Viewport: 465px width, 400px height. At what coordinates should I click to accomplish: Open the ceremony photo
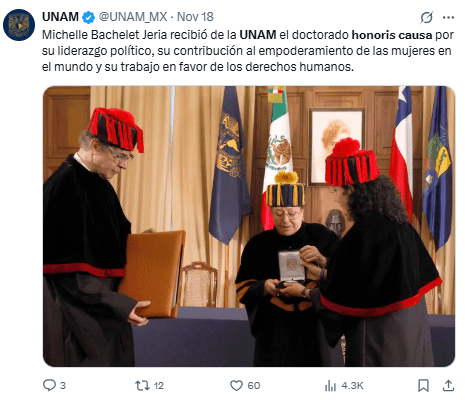click(x=249, y=226)
